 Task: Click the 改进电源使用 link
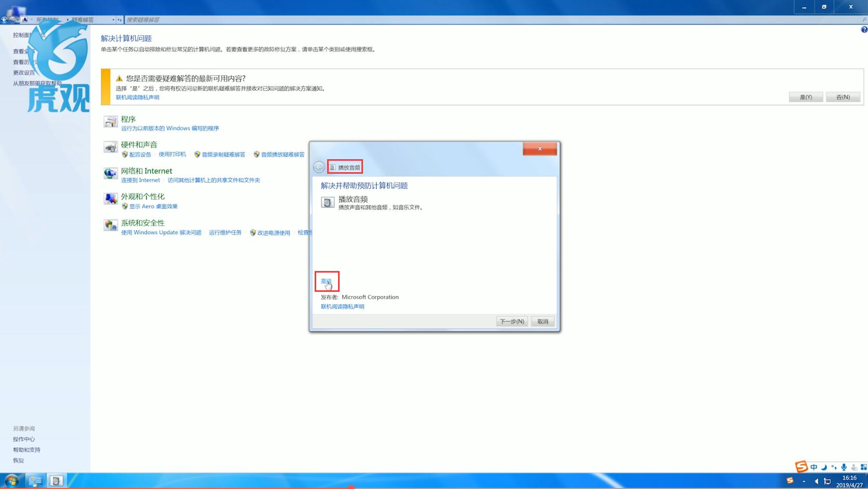pos(274,233)
